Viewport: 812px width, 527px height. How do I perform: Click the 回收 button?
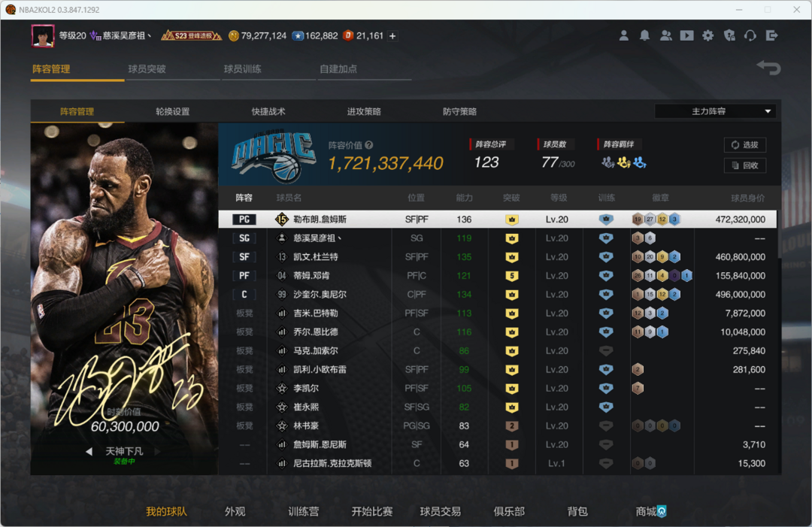point(745,165)
